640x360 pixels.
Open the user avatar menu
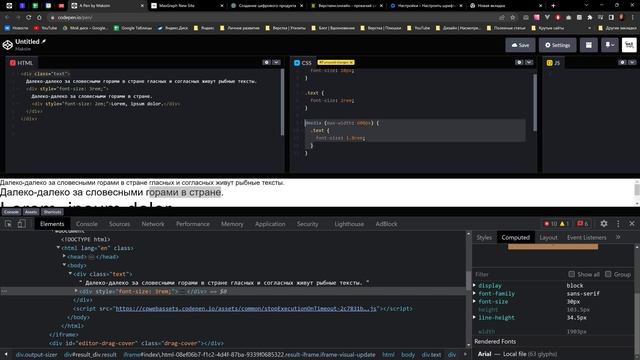click(x=629, y=45)
